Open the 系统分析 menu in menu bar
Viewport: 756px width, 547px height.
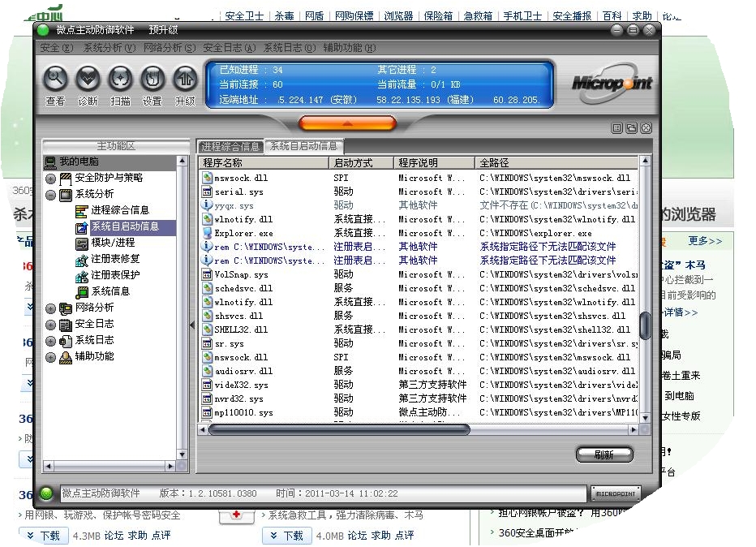pyautogui.click(x=110, y=48)
